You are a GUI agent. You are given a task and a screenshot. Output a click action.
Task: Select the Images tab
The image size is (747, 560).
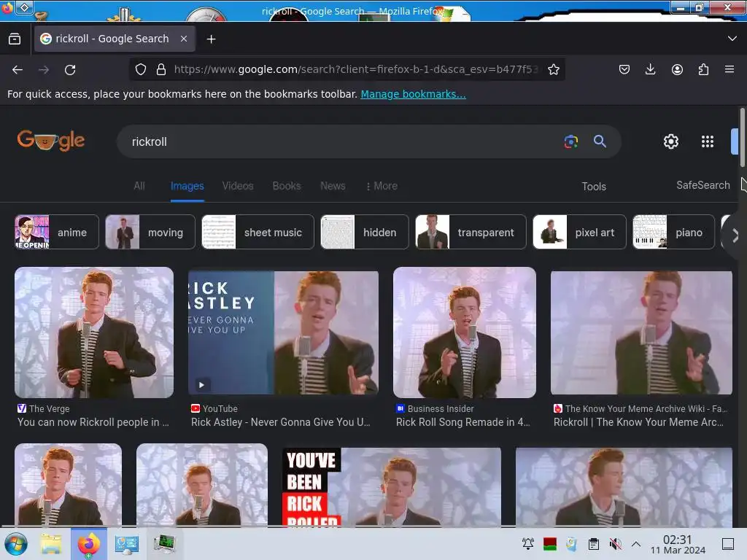coord(187,186)
